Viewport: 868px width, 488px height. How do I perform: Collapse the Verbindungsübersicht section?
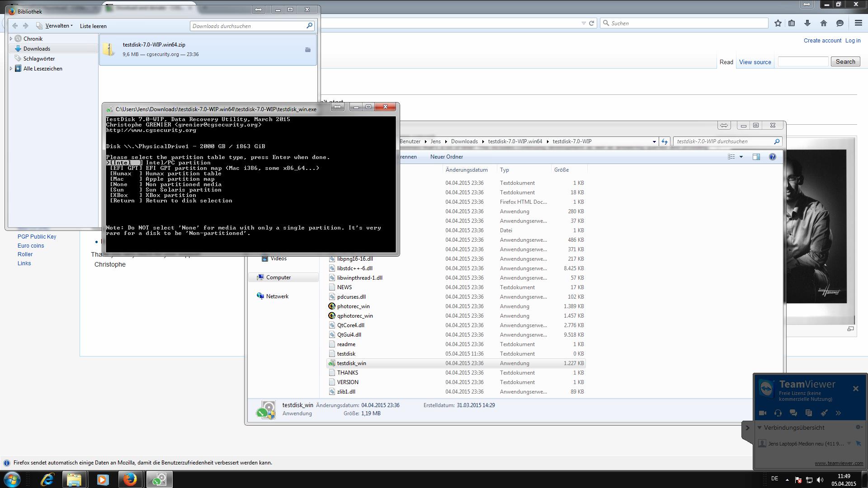tap(759, 427)
